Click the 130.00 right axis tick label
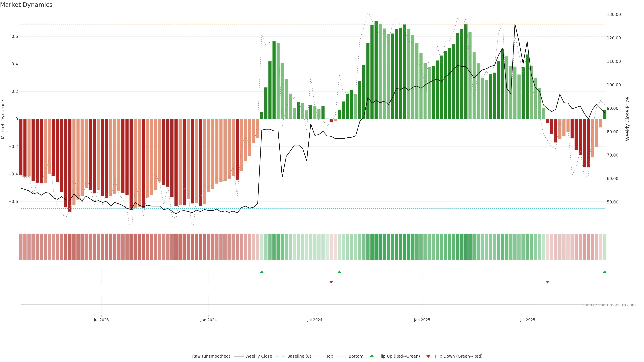The image size is (644, 362). (x=614, y=14)
